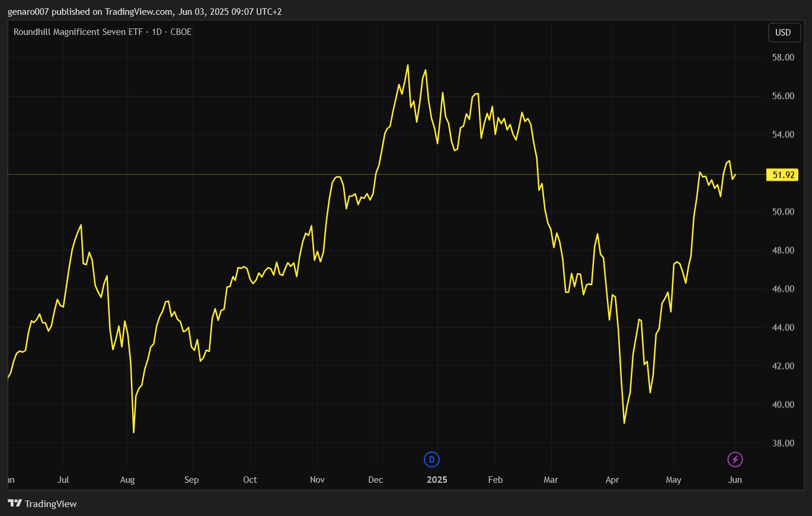Click the 42.00 price axis label
The image size is (812, 516).
click(x=784, y=366)
